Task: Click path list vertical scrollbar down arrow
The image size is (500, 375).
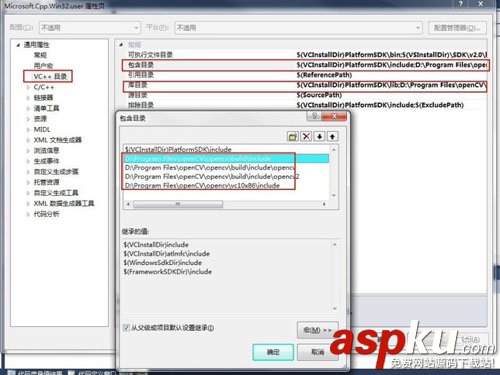Action: click(x=334, y=195)
